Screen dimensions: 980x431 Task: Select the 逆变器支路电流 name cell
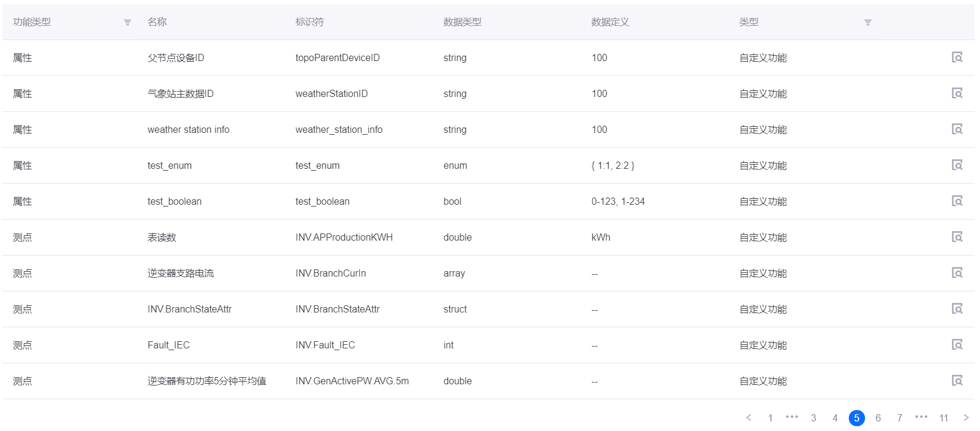coord(181,273)
